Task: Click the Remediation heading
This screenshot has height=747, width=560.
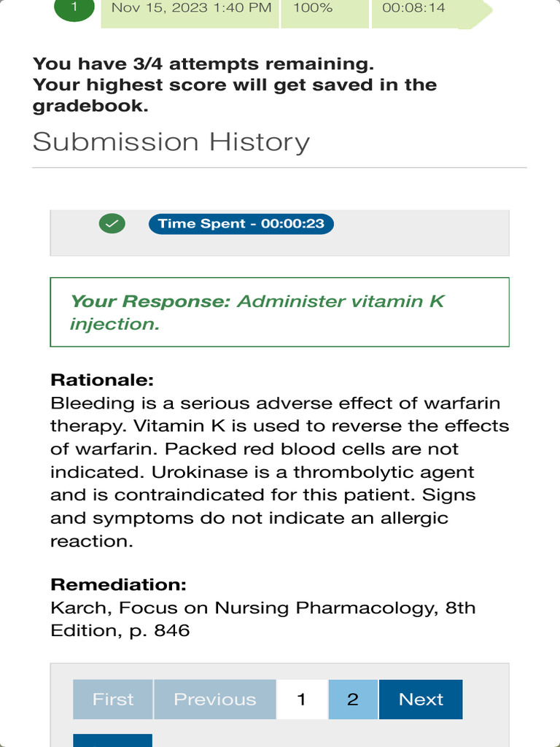Action: tap(119, 584)
